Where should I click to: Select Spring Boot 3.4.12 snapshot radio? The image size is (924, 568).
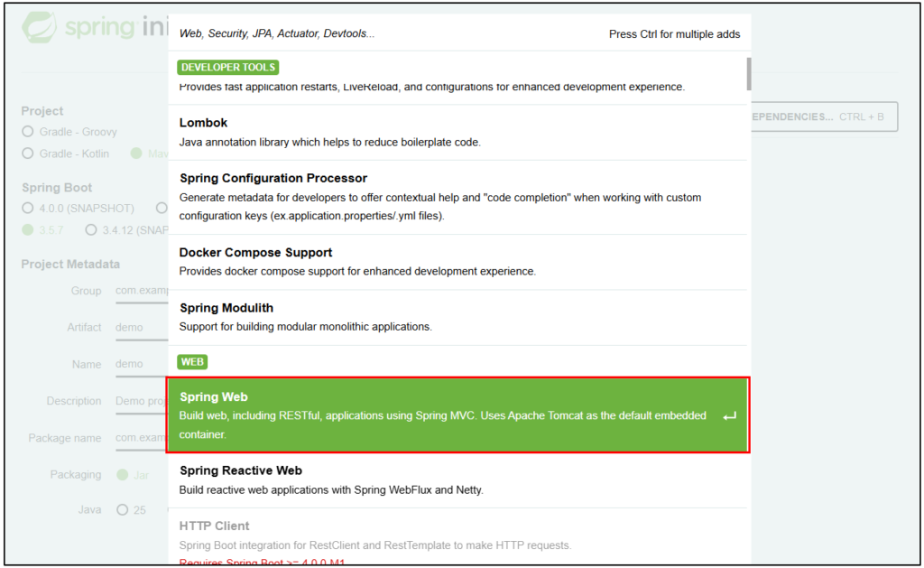coord(91,230)
